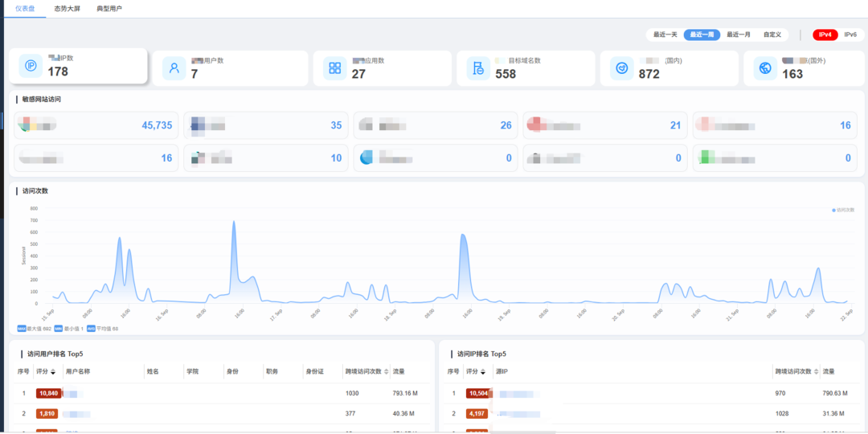
Task: Click the 4,197 score badge
Action: pyautogui.click(x=477, y=414)
